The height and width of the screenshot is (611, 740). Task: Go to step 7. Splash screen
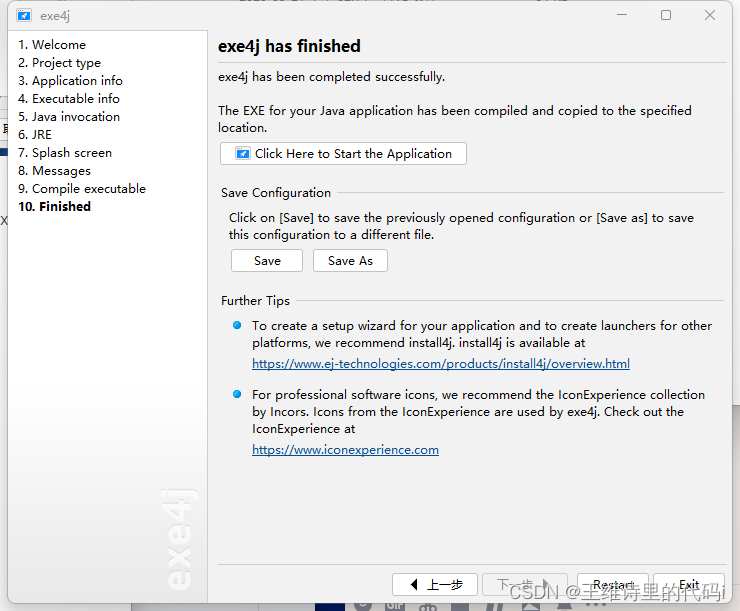coord(65,152)
